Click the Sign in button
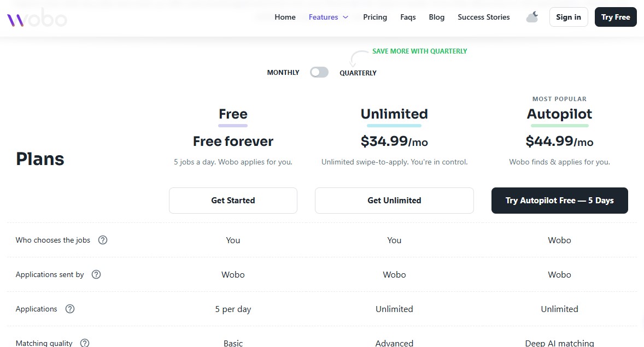The width and height of the screenshot is (644, 347). point(568,17)
